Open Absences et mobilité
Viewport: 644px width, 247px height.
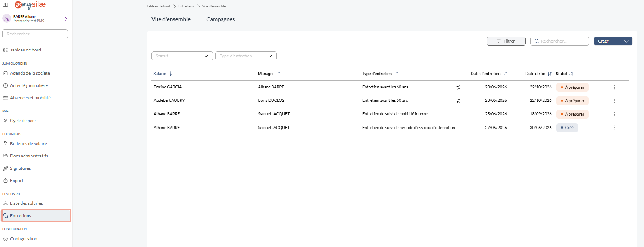click(30, 98)
